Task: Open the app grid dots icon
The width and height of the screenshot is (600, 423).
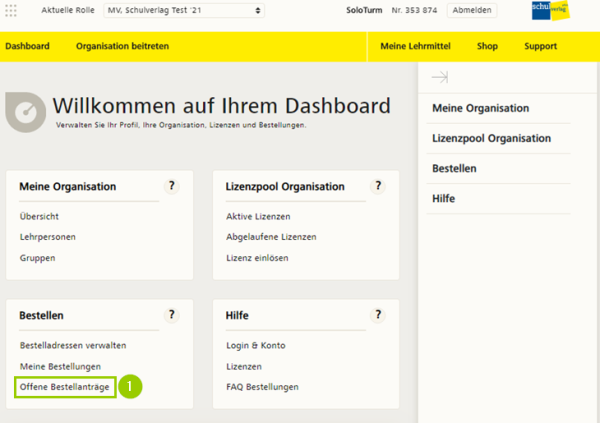Action: coord(11,10)
